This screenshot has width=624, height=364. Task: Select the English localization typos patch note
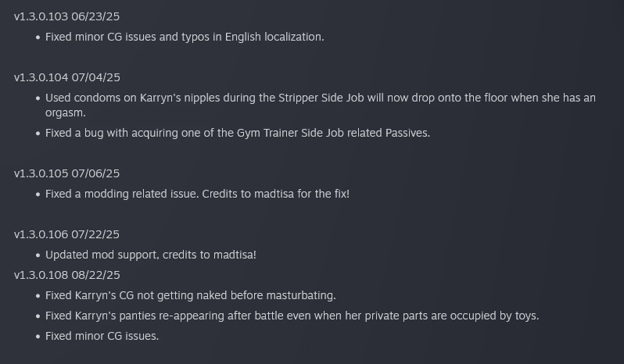(x=184, y=37)
